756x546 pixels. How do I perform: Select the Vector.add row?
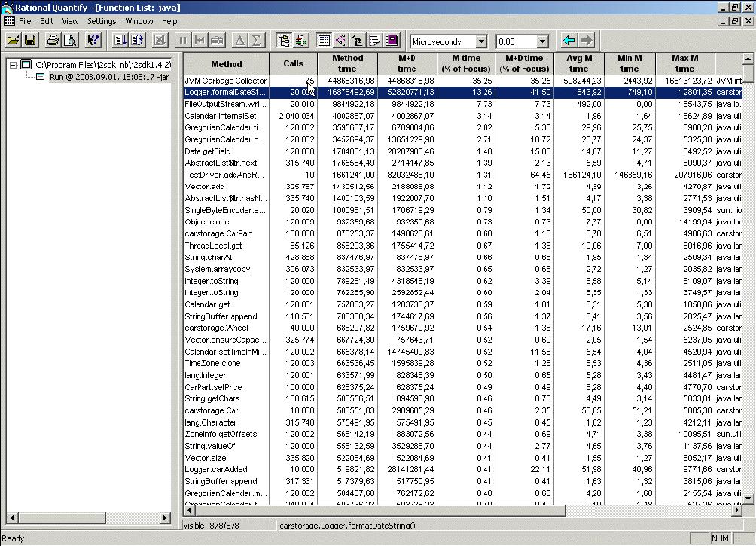coord(463,187)
